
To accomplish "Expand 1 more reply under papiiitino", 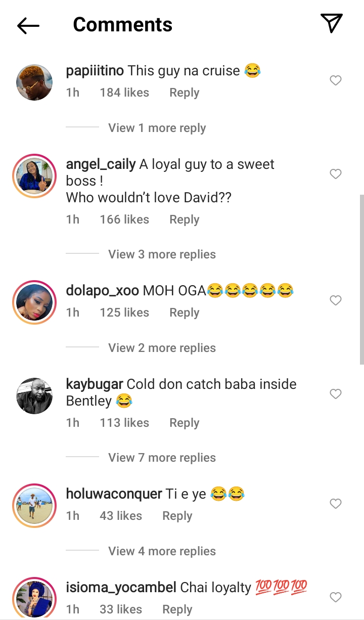I will [157, 128].
